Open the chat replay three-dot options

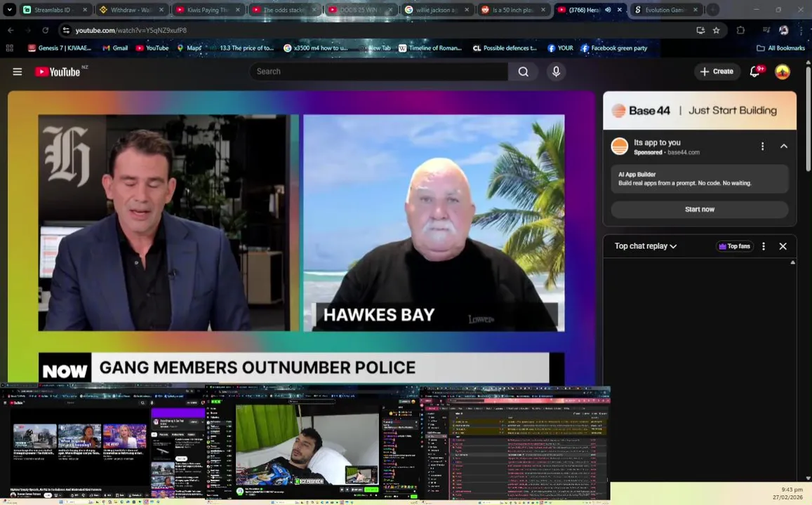point(764,246)
